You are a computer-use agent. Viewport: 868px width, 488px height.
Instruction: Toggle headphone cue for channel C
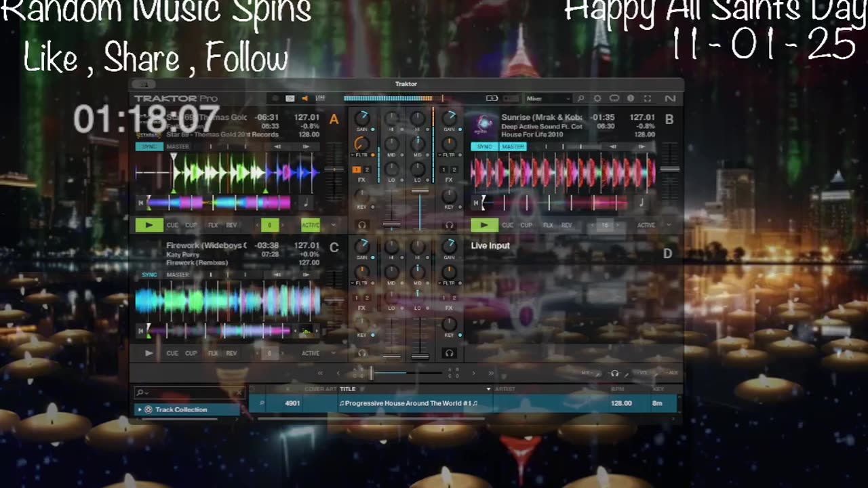point(362,353)
